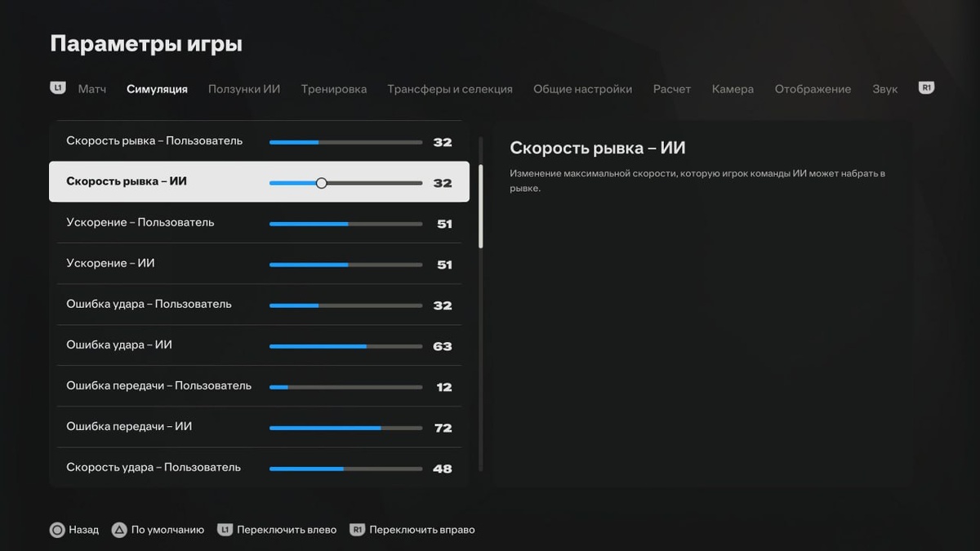Click the triangle По умолчанию icon
The width and height of the screenshot is (980, 551).
119,530
